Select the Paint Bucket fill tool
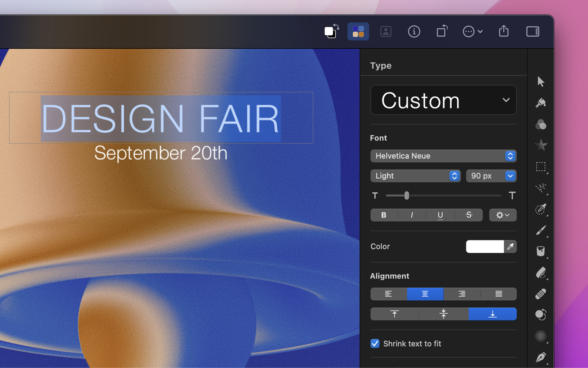 coord(541,251)
